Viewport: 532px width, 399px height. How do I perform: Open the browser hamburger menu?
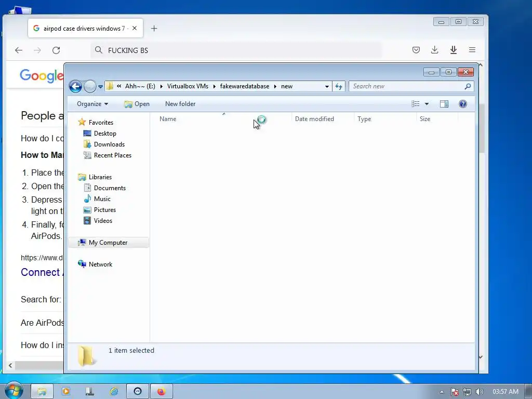472,50
